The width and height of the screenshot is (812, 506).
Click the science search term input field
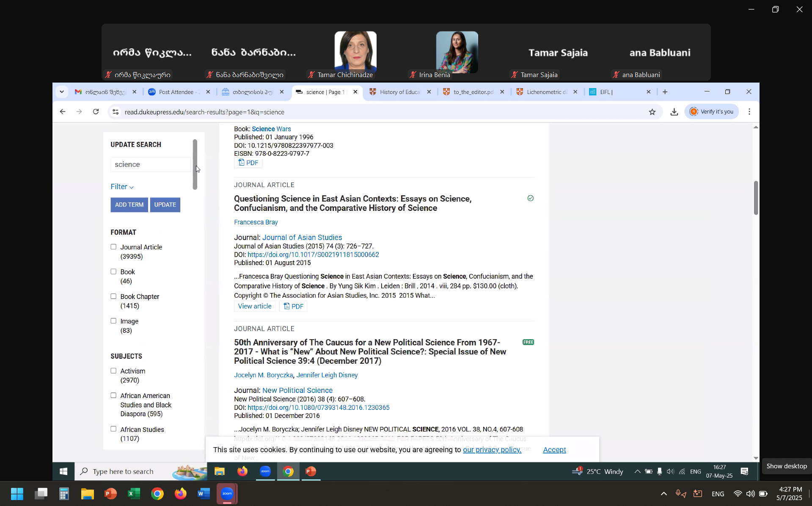pyautogui.click(x=150, y=164)
